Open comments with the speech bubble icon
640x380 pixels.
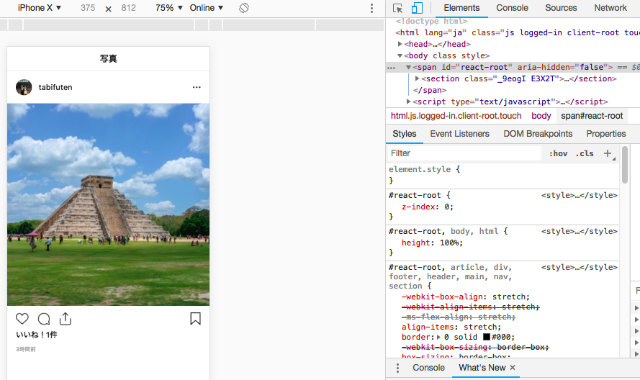[44, 318]
